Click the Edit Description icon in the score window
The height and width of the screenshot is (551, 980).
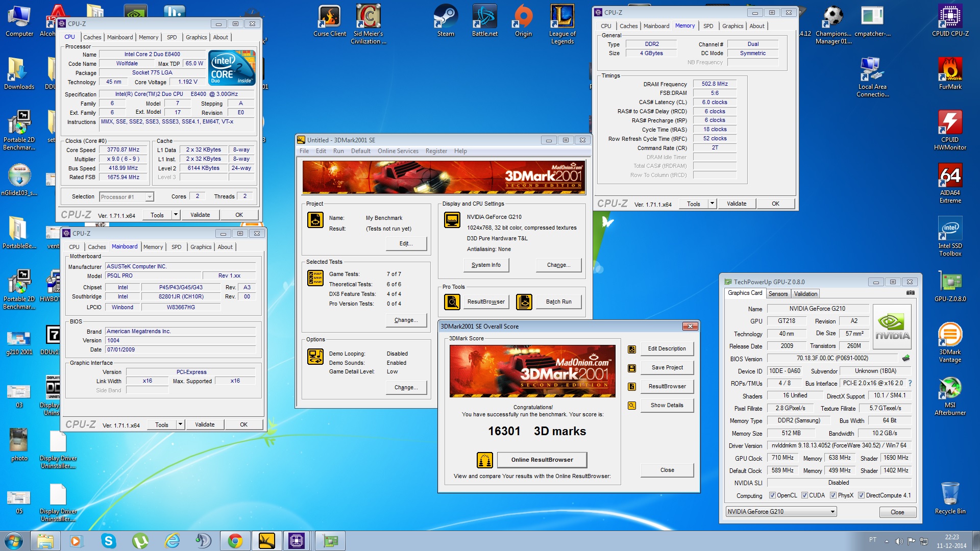pos(632,349)
